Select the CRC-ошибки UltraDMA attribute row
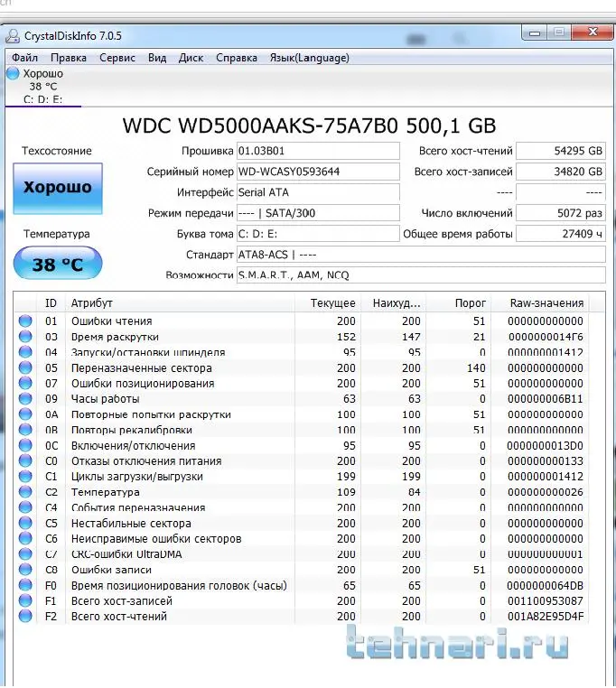This screenshot has width=616, height=688. pos(303,554)
